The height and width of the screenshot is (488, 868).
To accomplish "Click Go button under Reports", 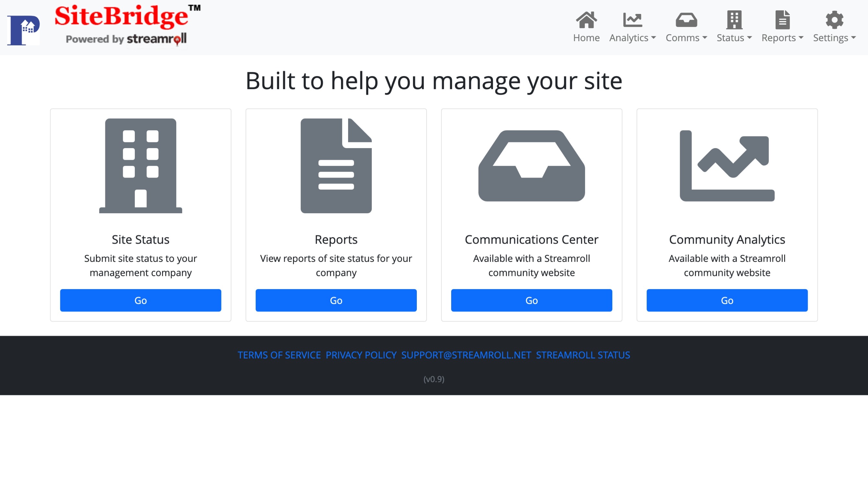I will (x=336, y=300).
